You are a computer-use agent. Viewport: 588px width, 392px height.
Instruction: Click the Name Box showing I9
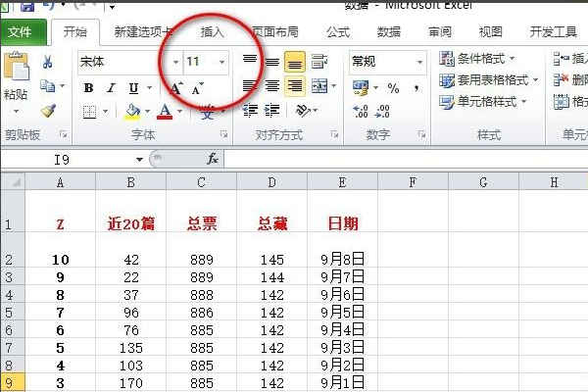pyautogui.click(x=67, y=160)
